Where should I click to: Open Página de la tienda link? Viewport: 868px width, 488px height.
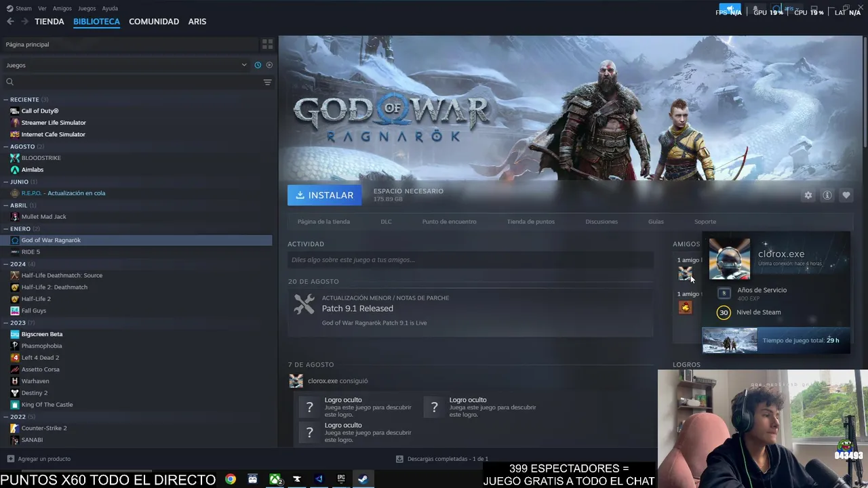point(323,222)
